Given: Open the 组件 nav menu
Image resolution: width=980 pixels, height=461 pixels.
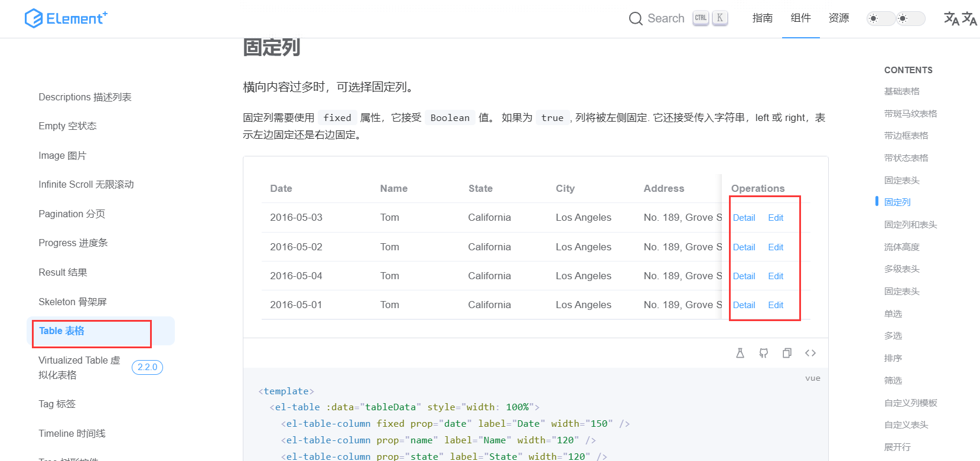Looking at the screenshot, I should click(x=801, y=18).
